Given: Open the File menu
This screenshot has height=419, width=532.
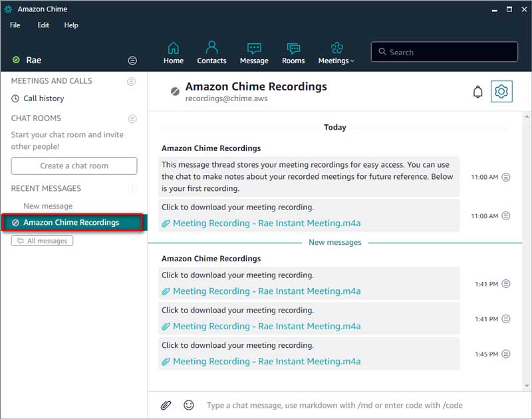Looking at the screenshot, I should (x=15, y=25).
